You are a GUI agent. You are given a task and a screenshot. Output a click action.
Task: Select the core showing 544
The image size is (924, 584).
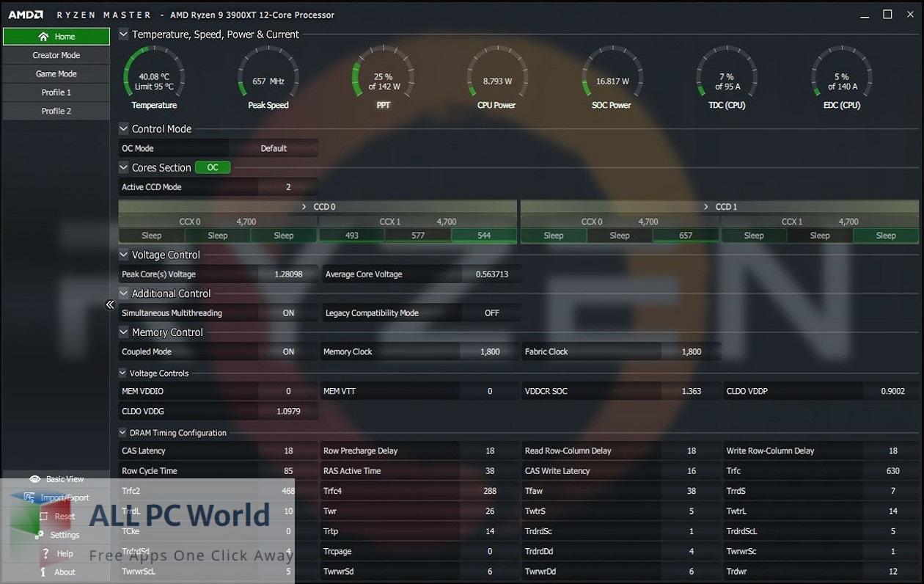484,236
